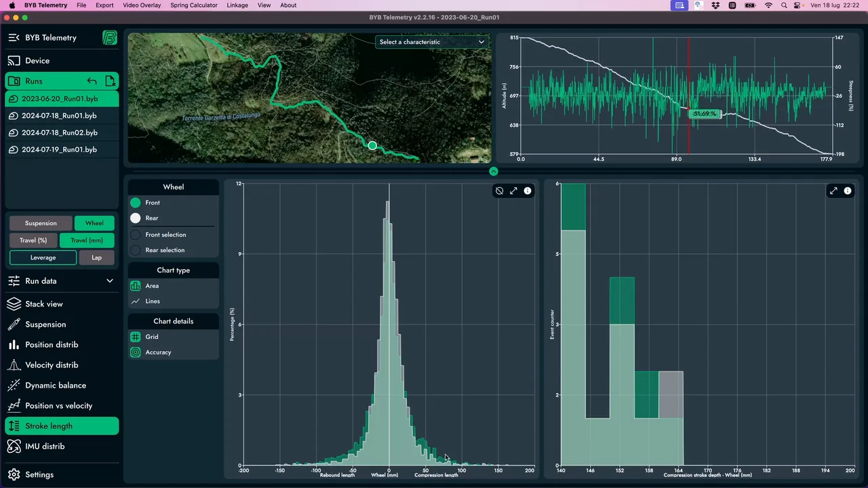Expand the stroke length histogram to fullscreen
This screenshot has height=488, width=868.
(513, 191)
